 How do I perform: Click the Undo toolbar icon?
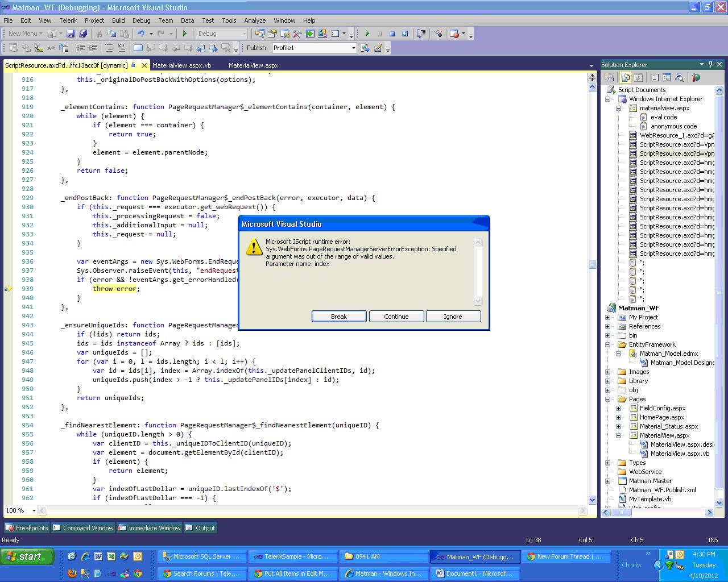(x=140, y=34)
